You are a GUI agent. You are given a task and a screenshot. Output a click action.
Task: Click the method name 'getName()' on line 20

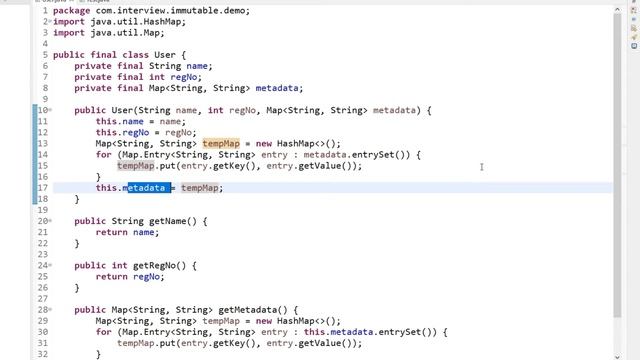pos(173,221)
